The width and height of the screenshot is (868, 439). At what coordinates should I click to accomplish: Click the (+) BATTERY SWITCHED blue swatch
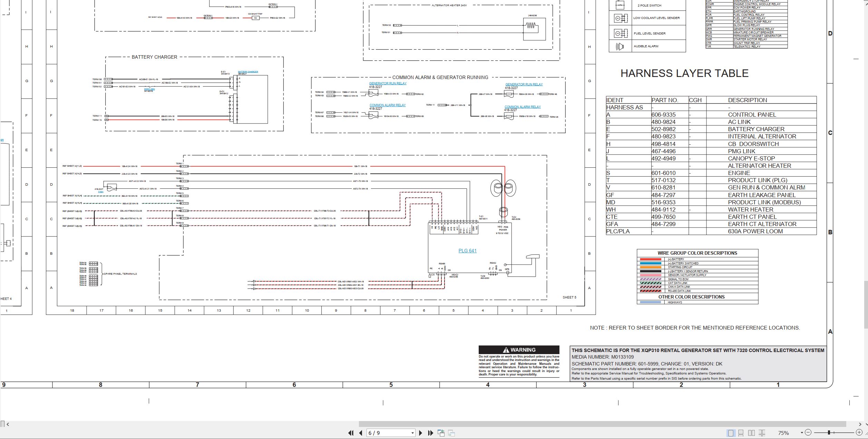coord(650,263)
